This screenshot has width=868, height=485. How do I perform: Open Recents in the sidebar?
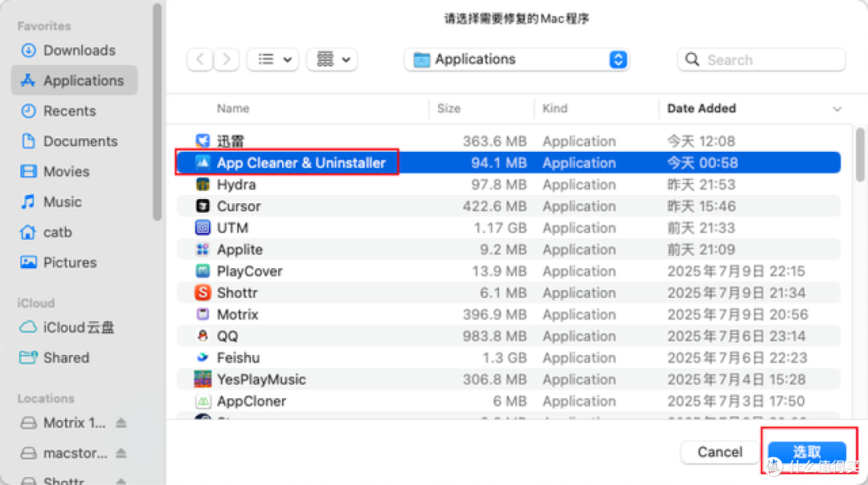58,111
